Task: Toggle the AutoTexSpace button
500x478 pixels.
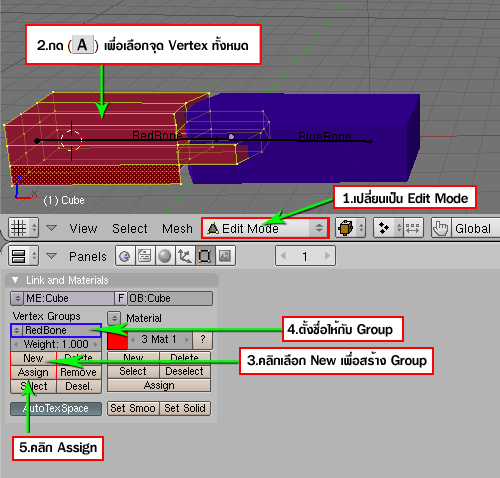Action: point(56,409)
